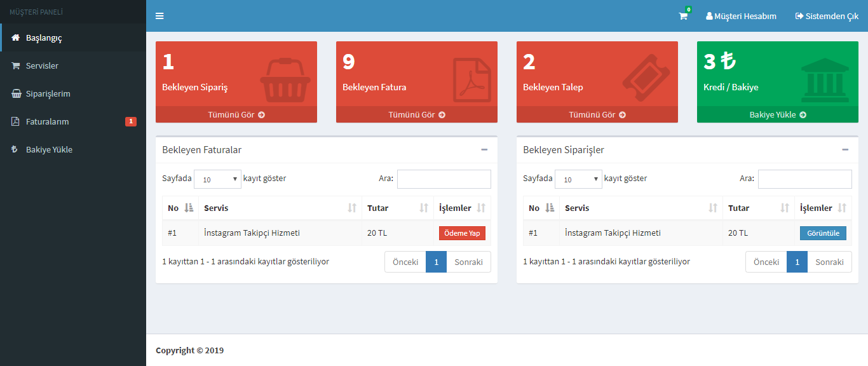868x366 pixels.
Task: Click İnstagram Takipçi Hizmeti in Bekleyen Siparişler
Action: point(613,233)
